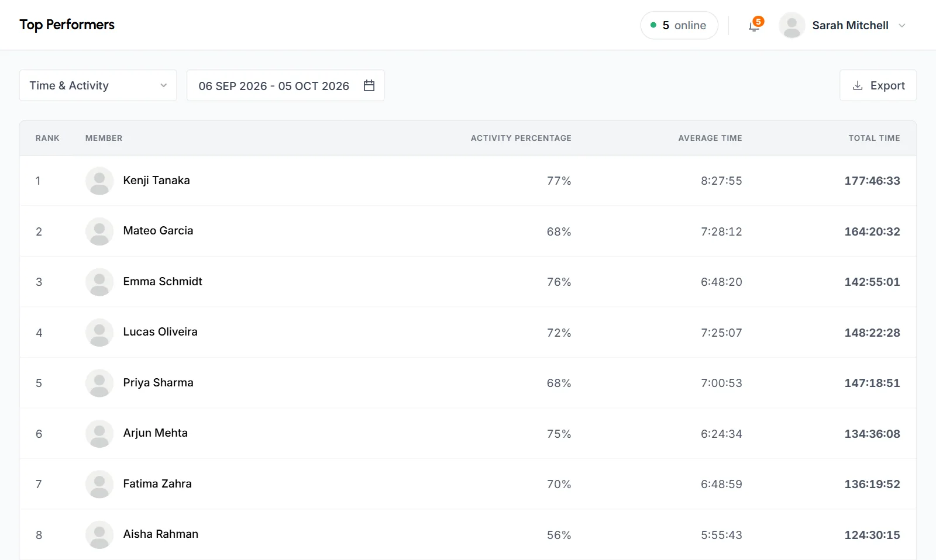This screenshot has height=560, width=936.
Task: Click the 72% activity value
Action: pos(559,333)
